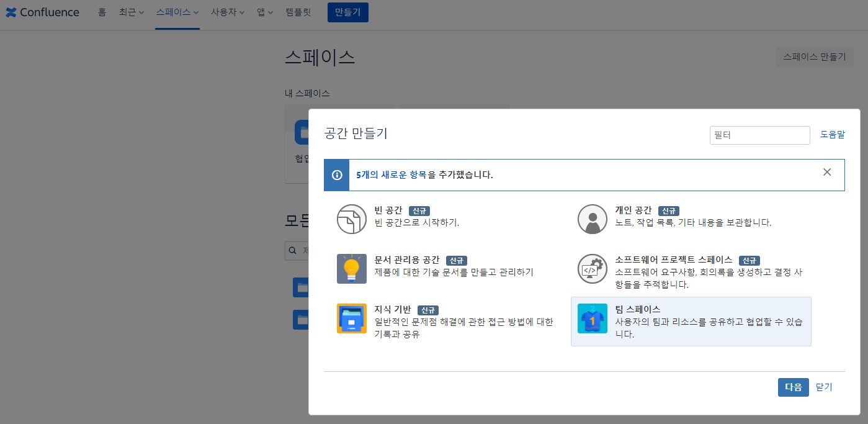This screenshot has height=424, width=868.
Task: Select the 팀 스페이스 title text
Action: click(638, 309)
